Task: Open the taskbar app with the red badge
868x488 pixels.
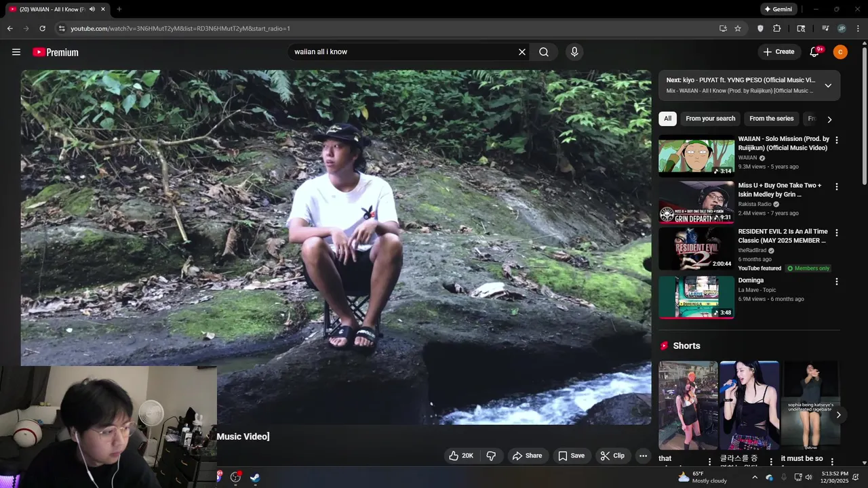Action: click(235, 477)
